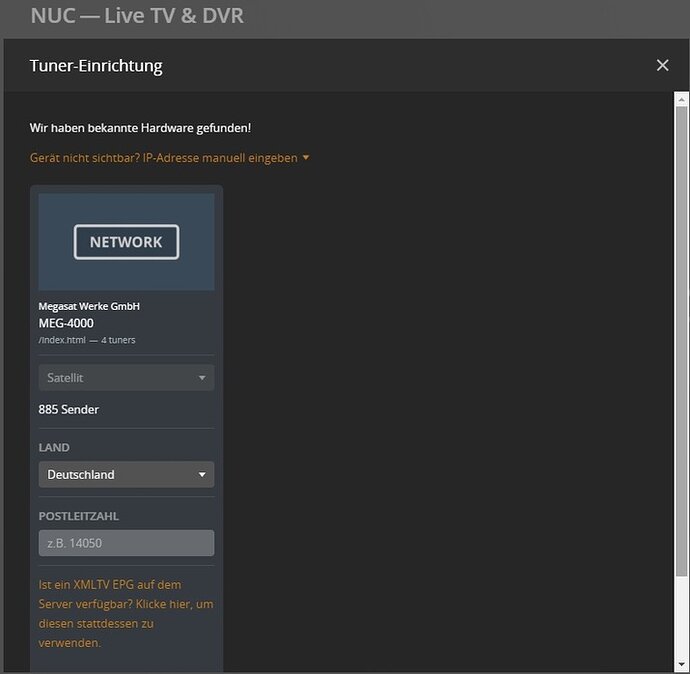The image size is (690, 674).
Task: Click Megasat Werke GmbH manufacturer text
Action: [x=89, y=306]
